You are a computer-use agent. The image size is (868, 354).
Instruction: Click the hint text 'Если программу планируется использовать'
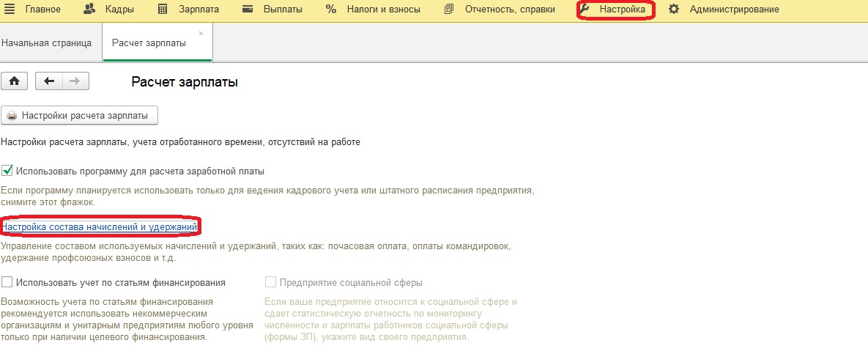coord(267,196)
